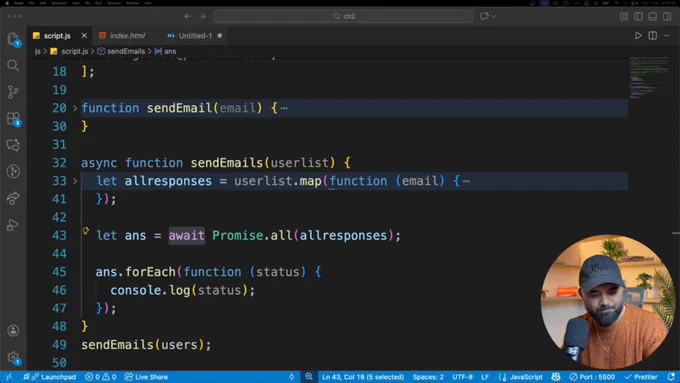
Task: Click the folded ellipsis after sendEmail brace
Action: [x=284, y=108]
